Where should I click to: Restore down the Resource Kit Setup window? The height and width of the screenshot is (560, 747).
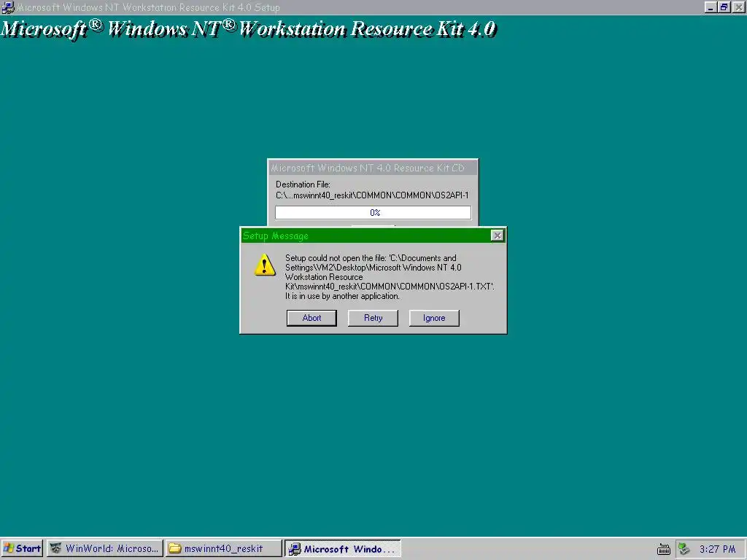724,7
